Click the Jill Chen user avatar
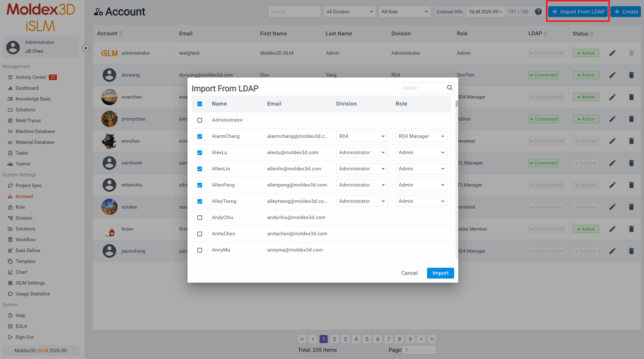 (13, 47)
